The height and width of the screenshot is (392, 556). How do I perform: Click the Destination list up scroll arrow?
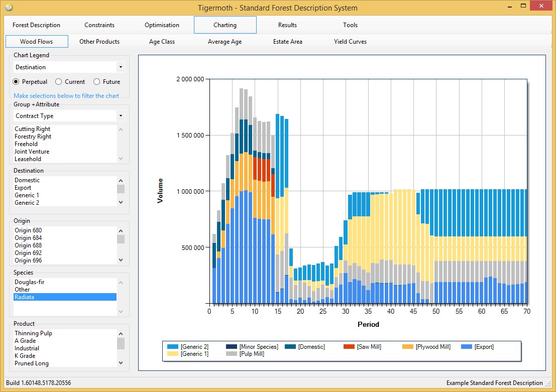[x=121, y=180]
